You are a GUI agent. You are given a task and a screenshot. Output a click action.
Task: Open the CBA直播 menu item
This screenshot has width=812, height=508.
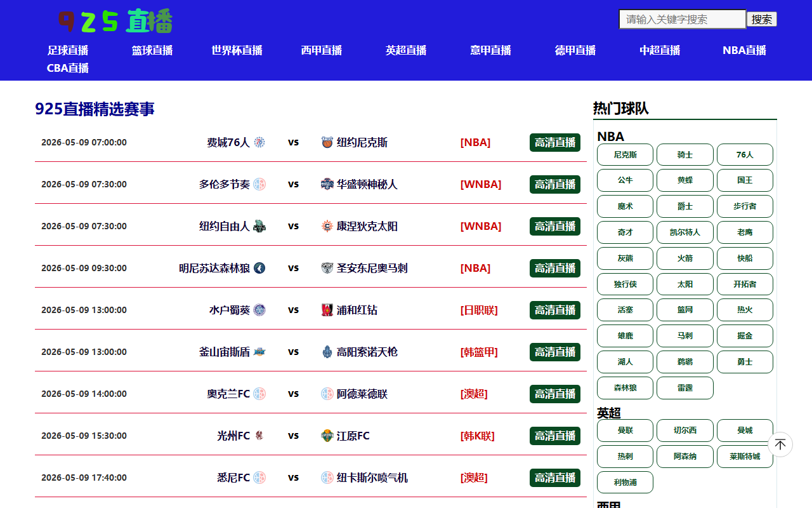coord(68,68)
